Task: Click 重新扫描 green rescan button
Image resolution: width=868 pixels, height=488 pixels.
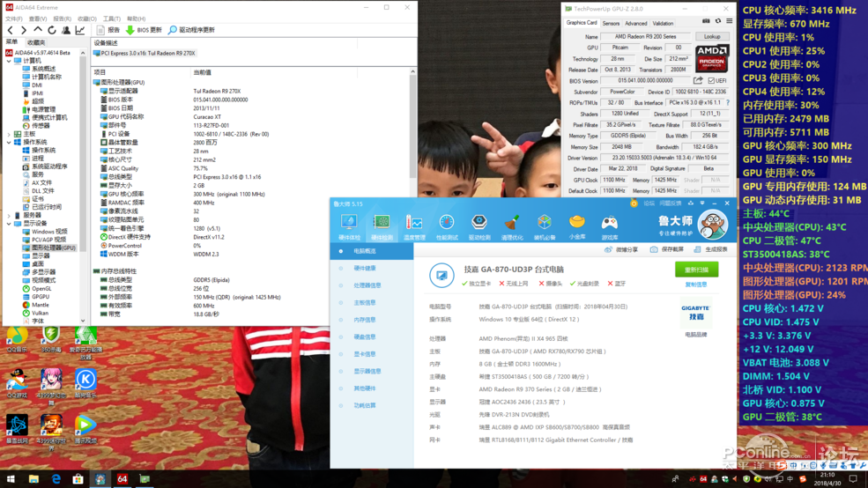Action: click(x=696, y=270)
